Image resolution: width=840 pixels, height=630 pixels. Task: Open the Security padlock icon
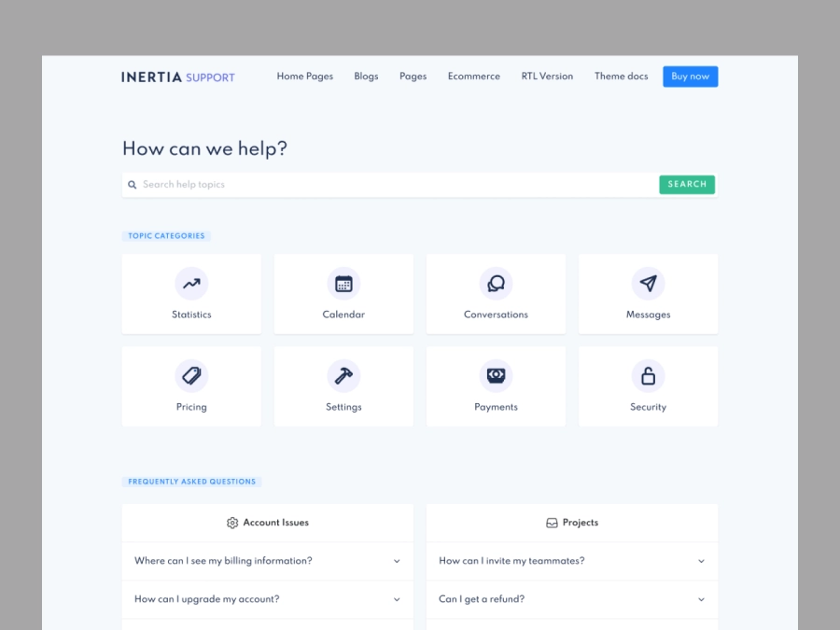tap(648, 375)
